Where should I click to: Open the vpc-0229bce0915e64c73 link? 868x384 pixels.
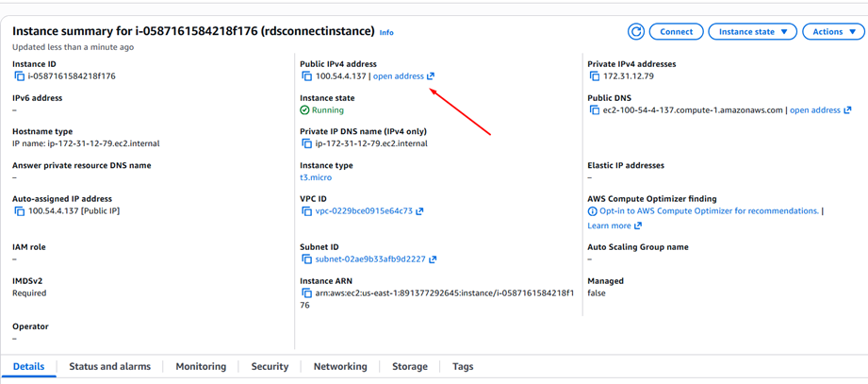[364, 211]
